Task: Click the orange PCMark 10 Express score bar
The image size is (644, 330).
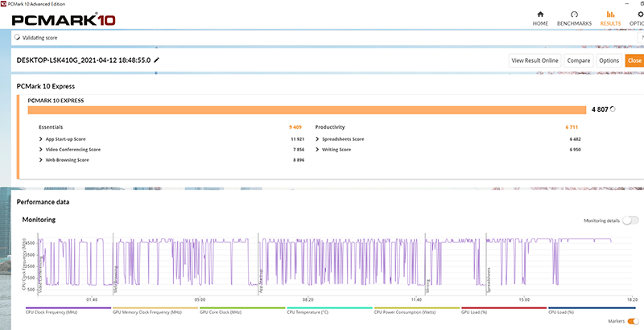Action: coord(307,110)
